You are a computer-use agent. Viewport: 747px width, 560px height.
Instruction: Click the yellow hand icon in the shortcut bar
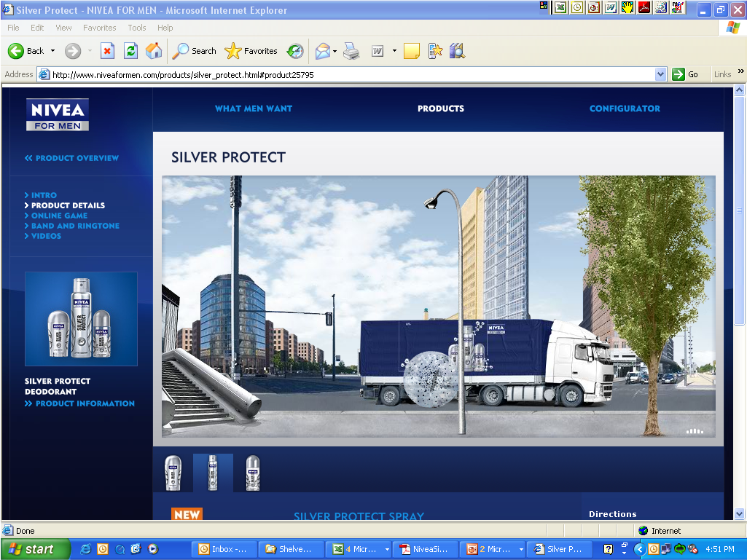pos(627,7)
